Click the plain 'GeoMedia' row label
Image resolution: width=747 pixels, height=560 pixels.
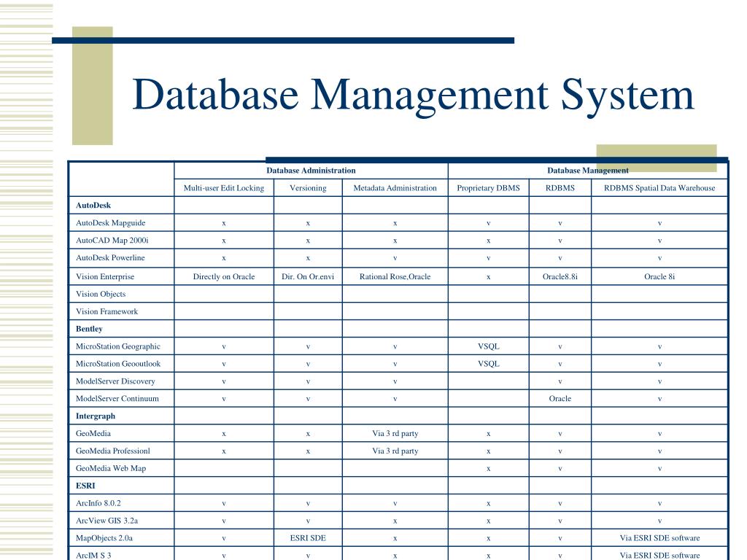click(x=93, y=433)
